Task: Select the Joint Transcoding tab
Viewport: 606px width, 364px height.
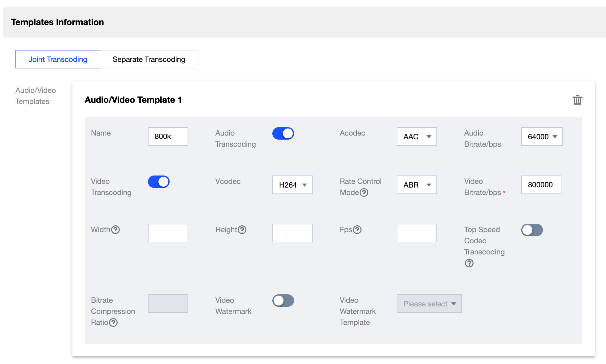Action: (x=58, y=59)
